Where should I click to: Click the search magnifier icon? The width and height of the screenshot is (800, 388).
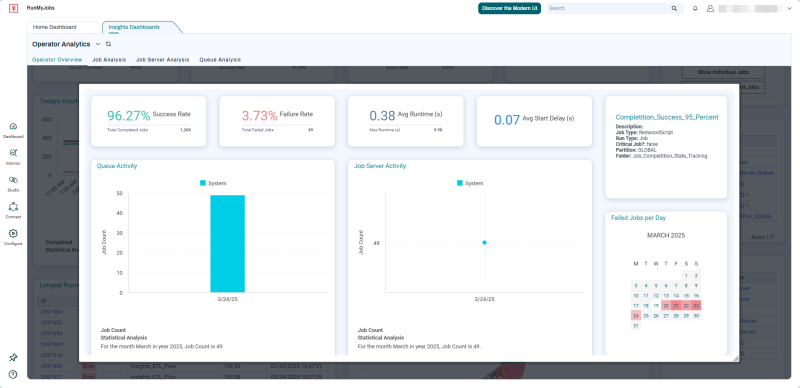tap(674, 9)
